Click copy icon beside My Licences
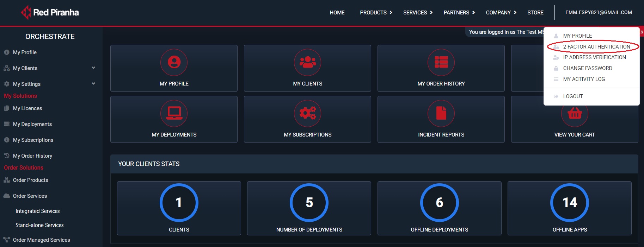The width and height of the screenshot is (644, 247). click(x=7, y=108)
